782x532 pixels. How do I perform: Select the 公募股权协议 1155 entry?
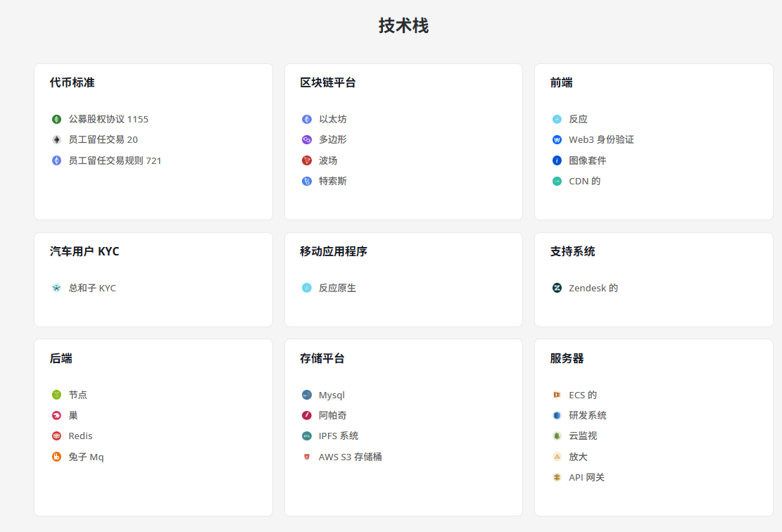pos(108,120)
